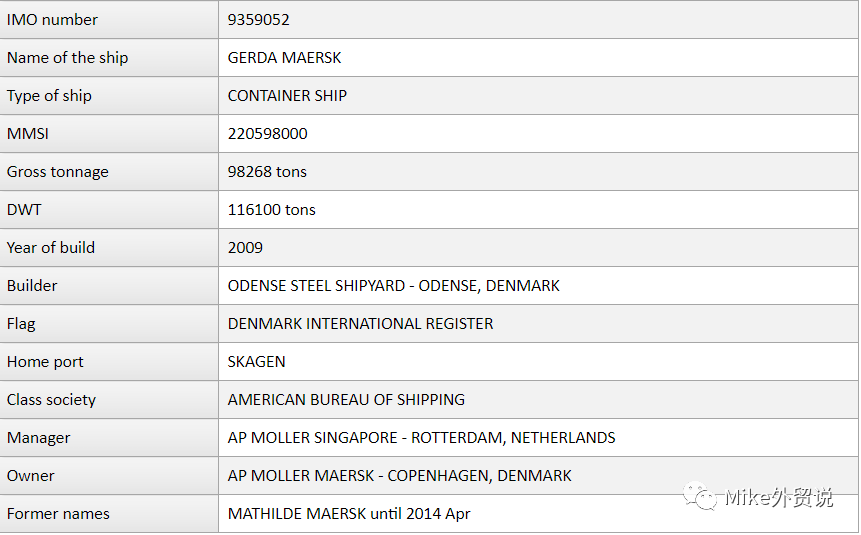
Task: Click the Mike外贸说 watermark text
Action: pos(779,497)
